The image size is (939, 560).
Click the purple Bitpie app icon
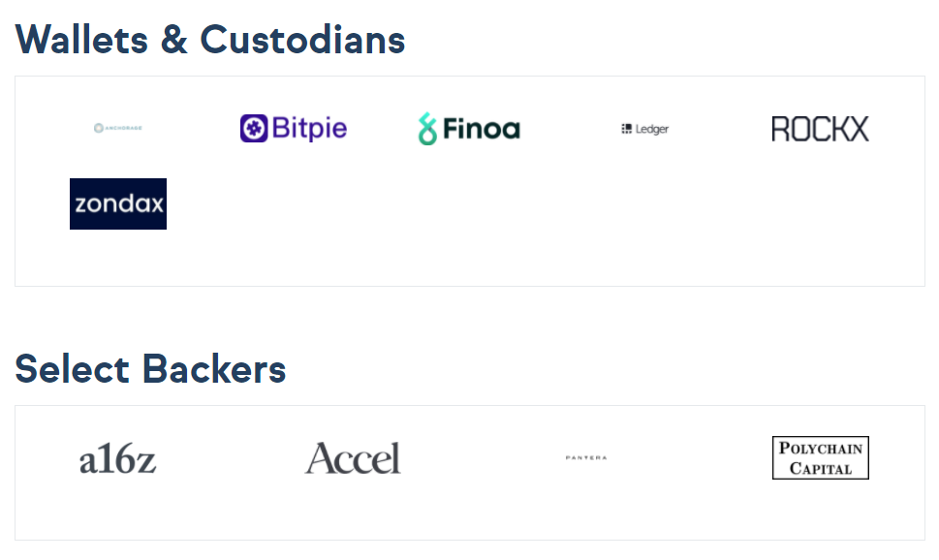click(254, 128)
